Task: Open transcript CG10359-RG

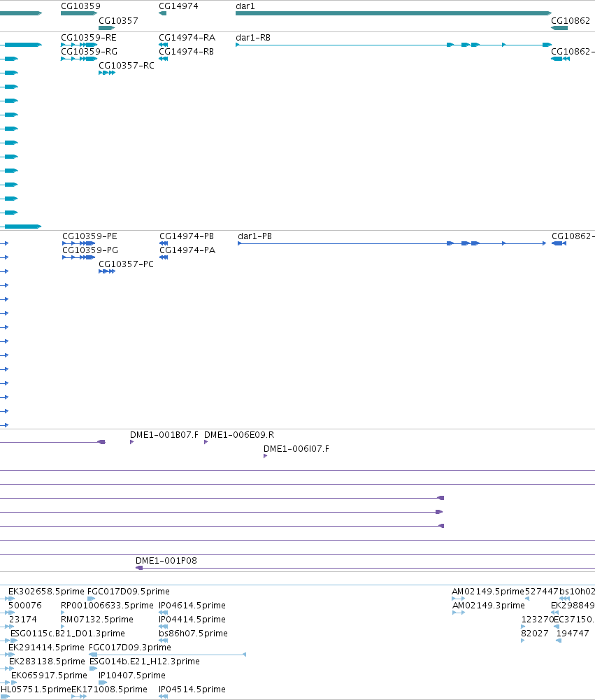Action: point(89,52)
